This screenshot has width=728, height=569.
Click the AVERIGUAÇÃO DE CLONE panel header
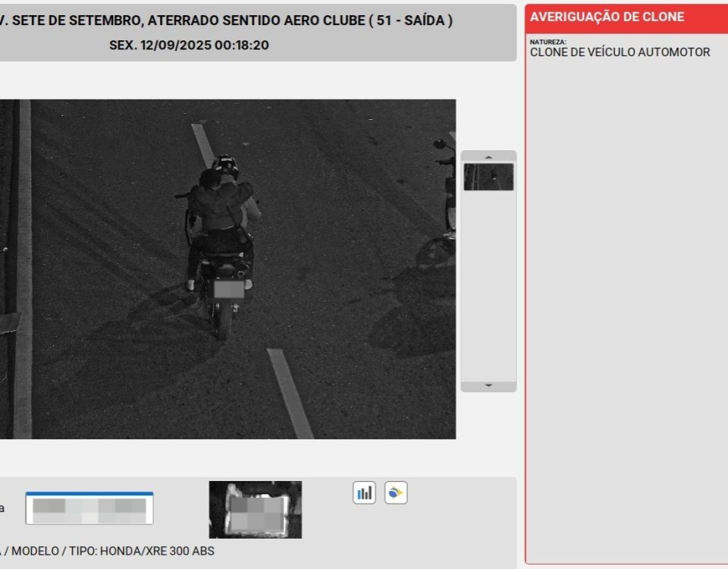pyautogui.click(x=626, y=17)
